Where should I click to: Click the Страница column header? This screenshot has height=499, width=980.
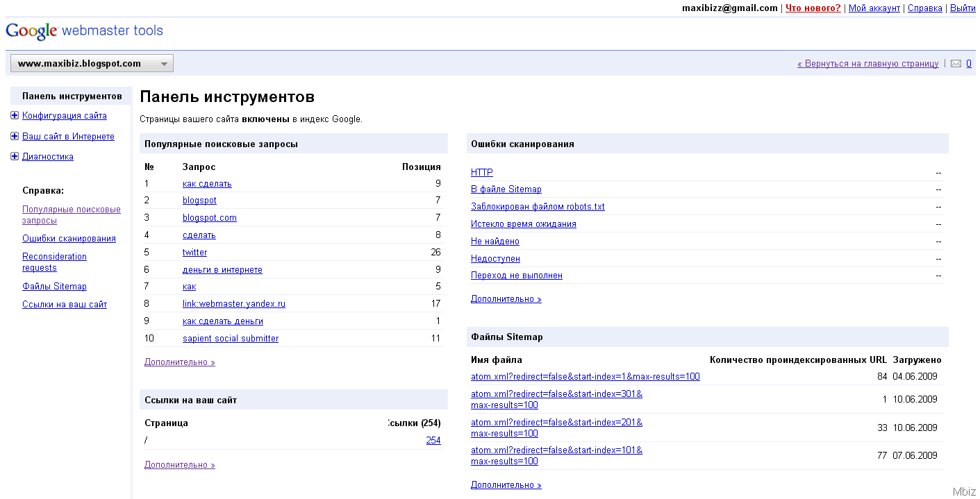pos(166,423)
